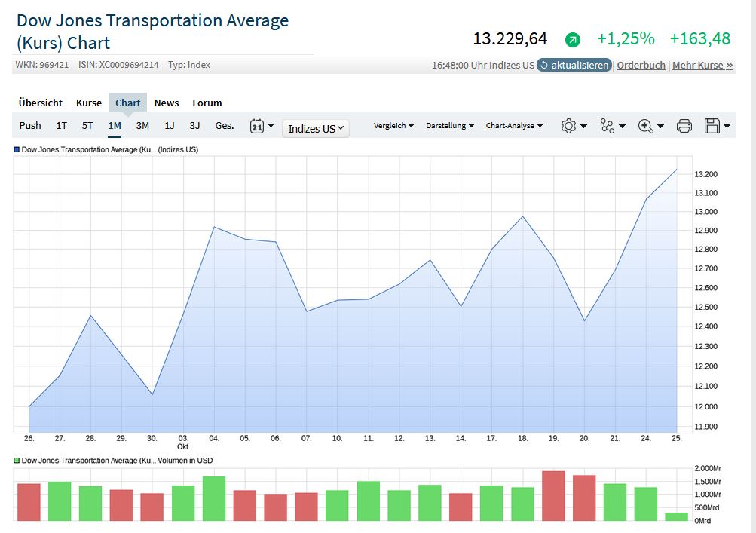Select the 3M time range
This screenshot has width=756, height=533.
pos(142,125)
